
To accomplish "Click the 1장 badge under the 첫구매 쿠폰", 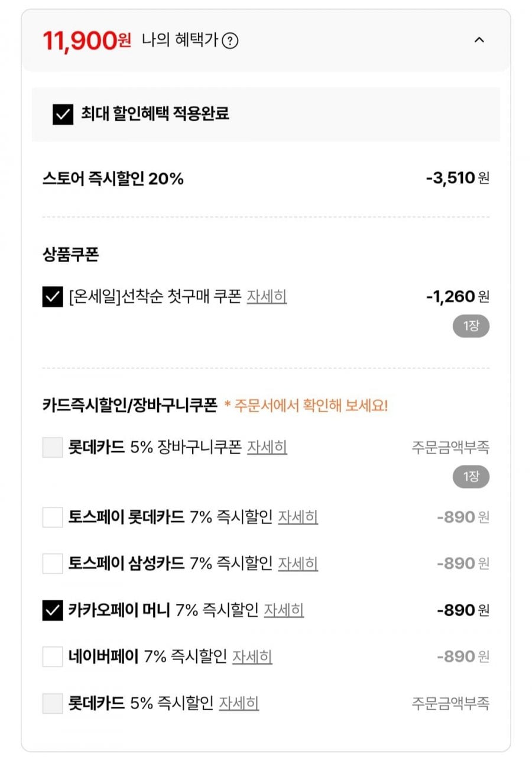I will click(x=471, y=326).
